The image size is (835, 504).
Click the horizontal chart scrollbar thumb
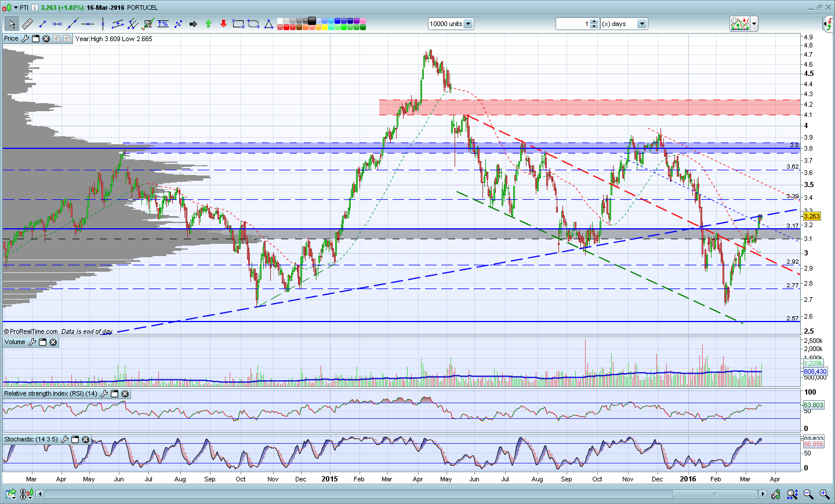point(714,494)
